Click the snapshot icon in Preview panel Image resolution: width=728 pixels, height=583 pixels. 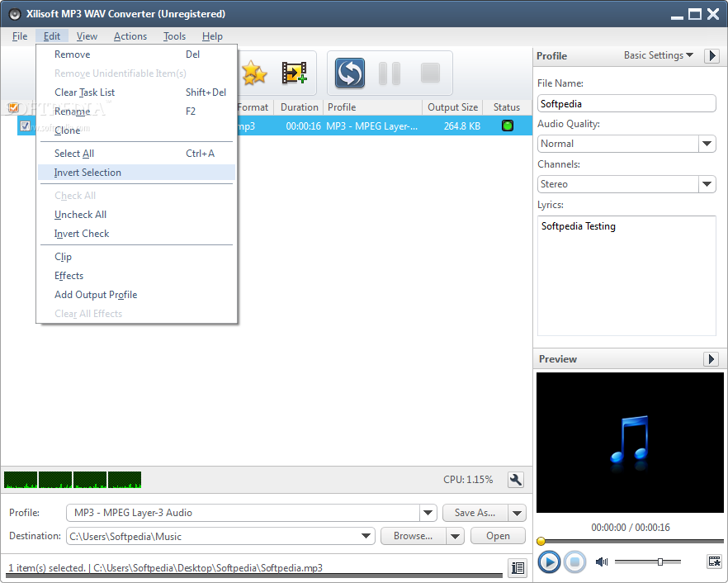[x=715, y=562]
